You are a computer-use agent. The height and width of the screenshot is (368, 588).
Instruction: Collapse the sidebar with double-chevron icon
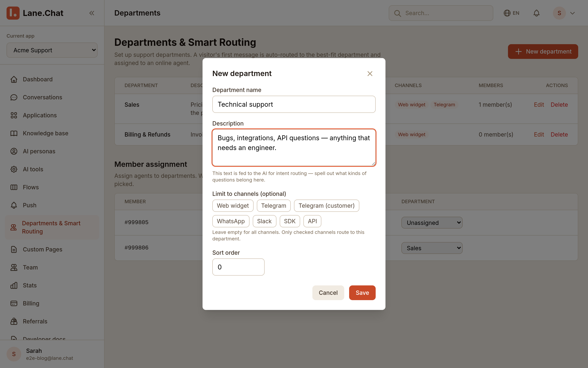pos(92,13)
